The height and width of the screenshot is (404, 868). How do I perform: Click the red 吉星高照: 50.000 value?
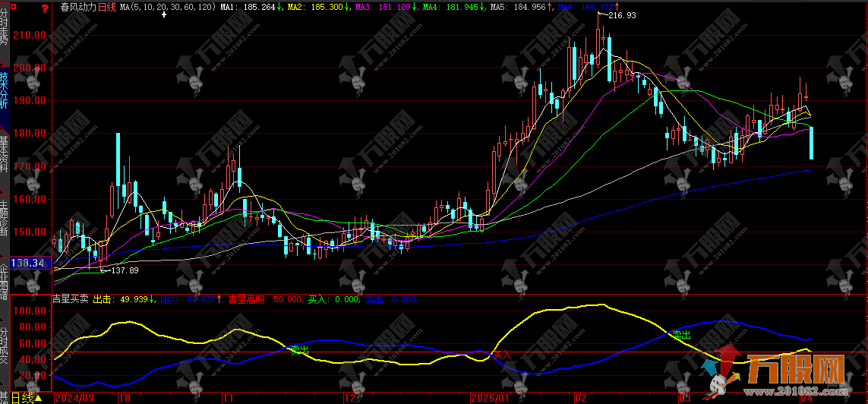(267, 299)
